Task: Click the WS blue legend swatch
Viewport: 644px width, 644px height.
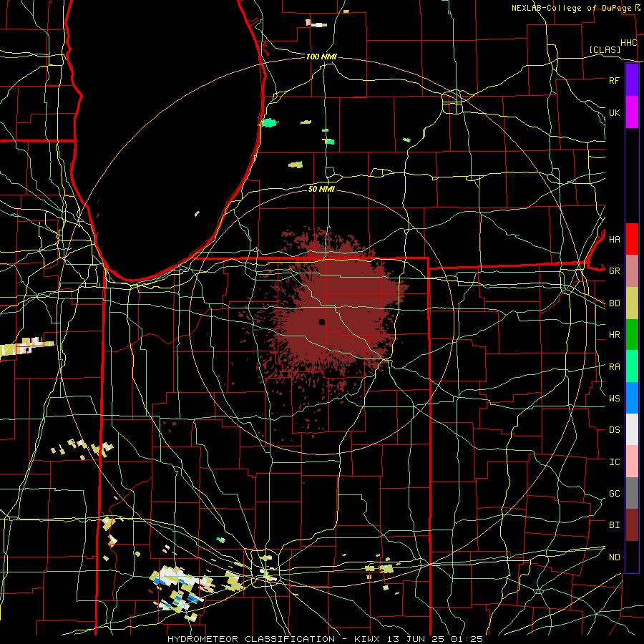Action: point(632,398)
